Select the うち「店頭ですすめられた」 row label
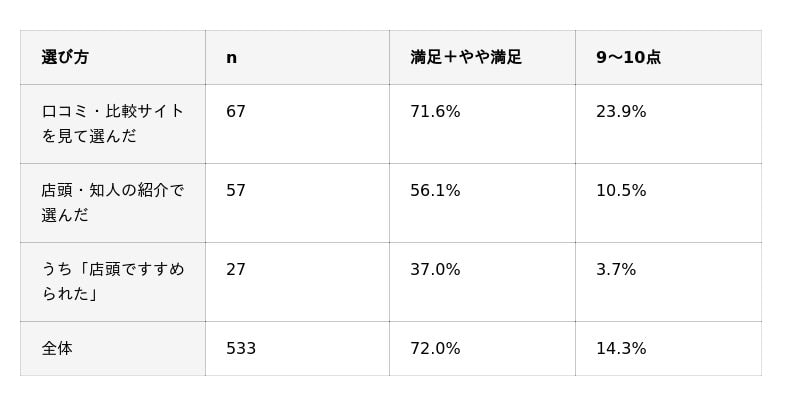The height and width of the screenshot is (406, 800). click(x=113, y=282)
